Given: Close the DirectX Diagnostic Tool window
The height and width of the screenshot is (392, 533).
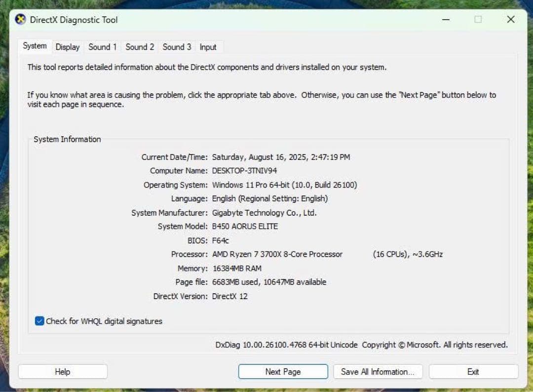Looking at the screenshot, I should (511, 20).
